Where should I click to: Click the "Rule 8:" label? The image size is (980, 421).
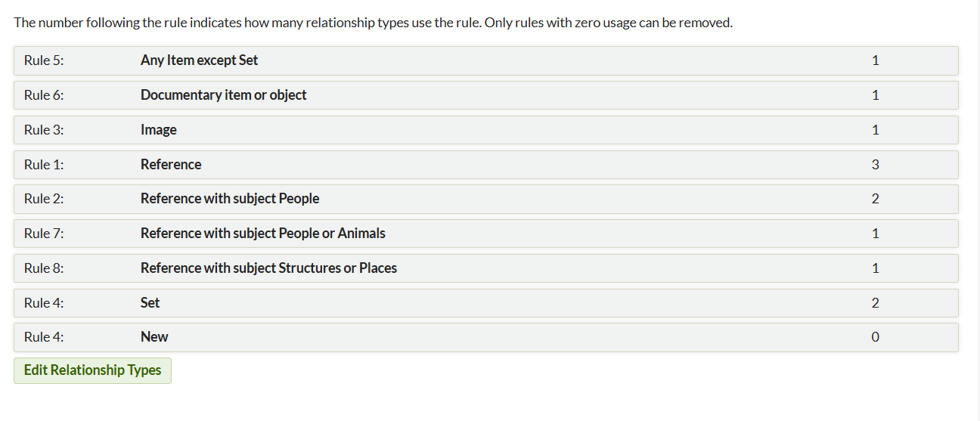[44, 268]
